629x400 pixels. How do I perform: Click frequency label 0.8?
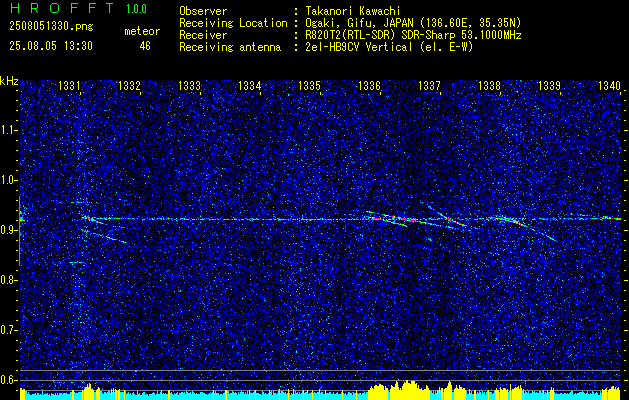pyautogui.click(x=9, y=280)
